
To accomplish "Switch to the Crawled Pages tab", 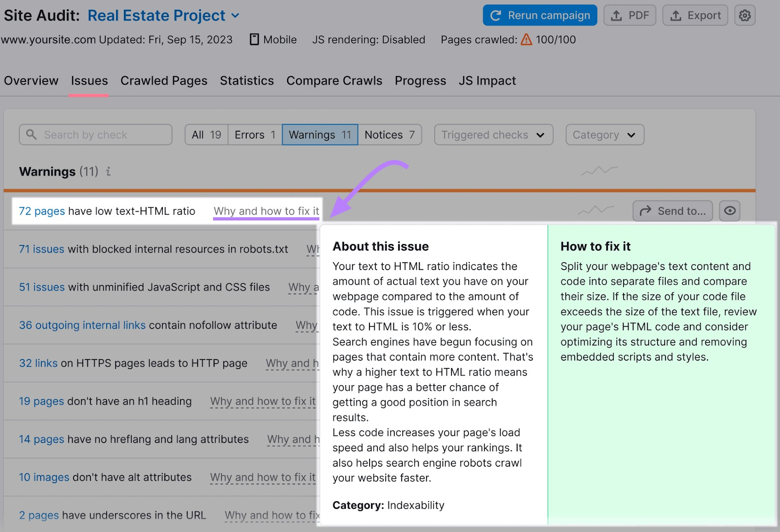I will click(164, 80).
